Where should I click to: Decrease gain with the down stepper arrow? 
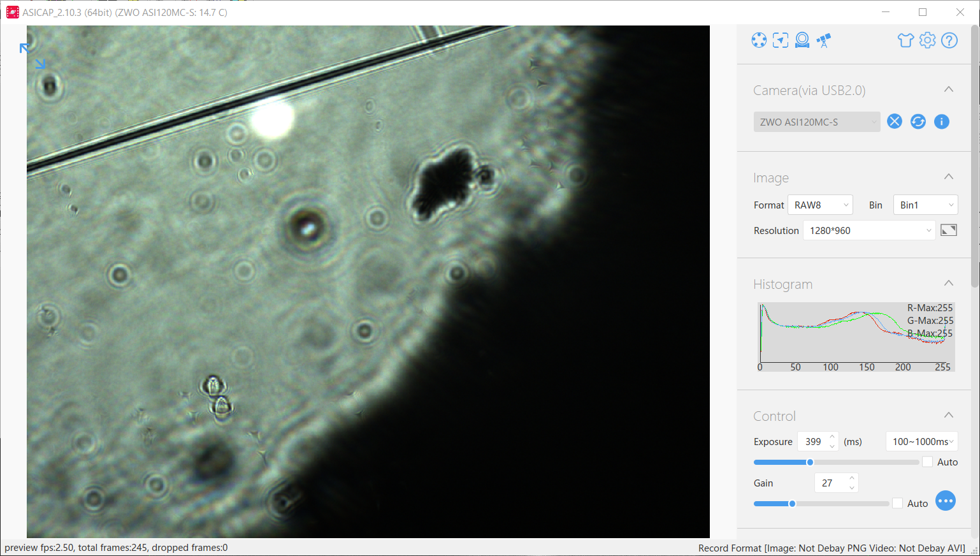(852, 488)
